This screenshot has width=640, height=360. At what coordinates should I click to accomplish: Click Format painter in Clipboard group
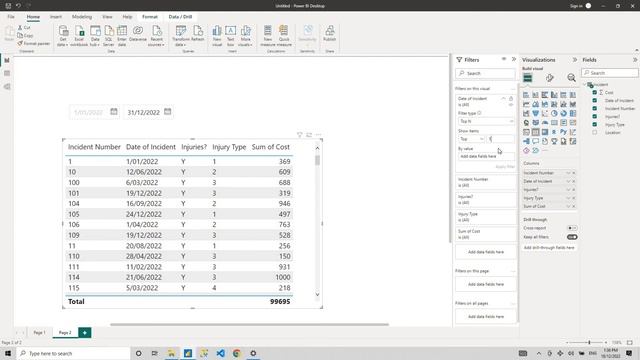coord(33,44)
